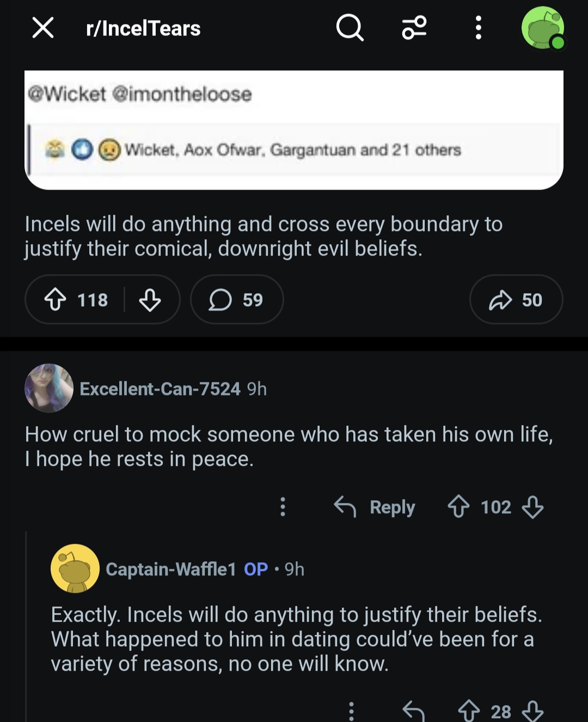Reply to Excellent-Can-7524's comment
The width and height of the screenshot is (588, 722).
pos(375,507)
